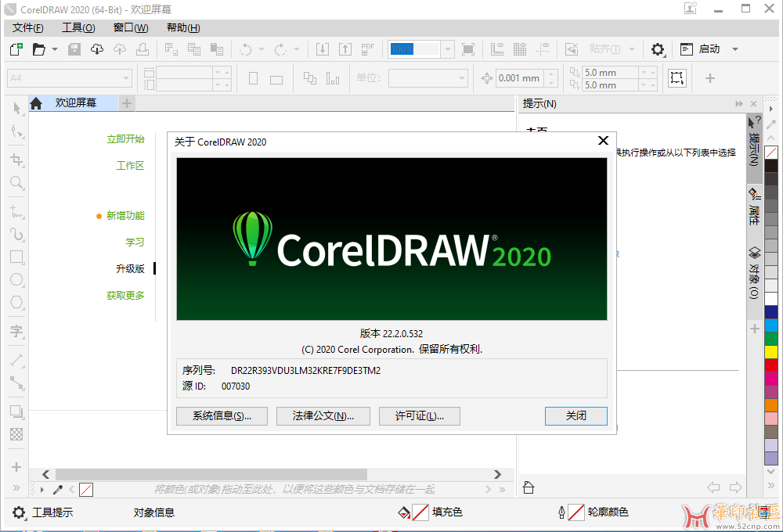Switch to the 欢迎屏幕 tab
This screenshot has width=783, height=532.
click(x=75, y=102)
